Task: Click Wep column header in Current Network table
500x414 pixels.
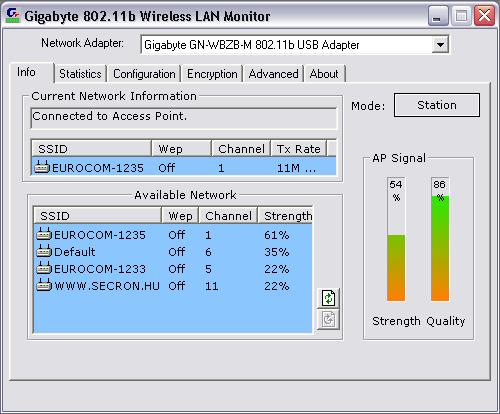Action: [x=182, y=148]
